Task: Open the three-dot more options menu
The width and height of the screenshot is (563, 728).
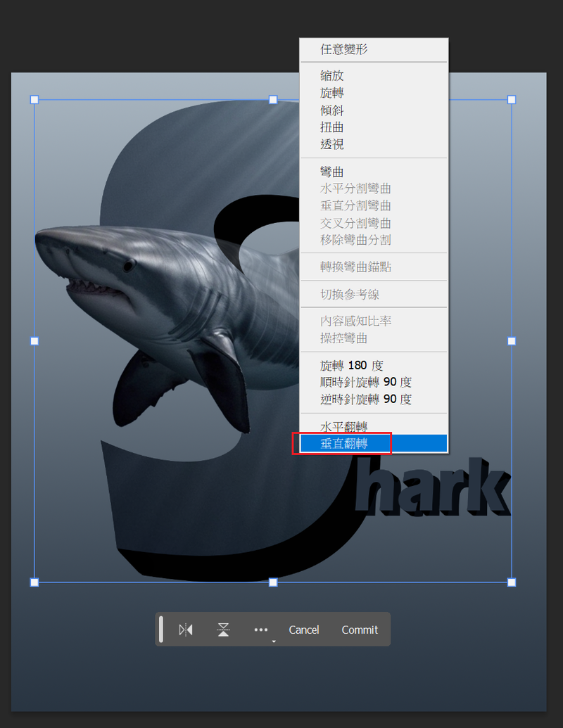Action: pyautogui.click(x=261, y=630)
